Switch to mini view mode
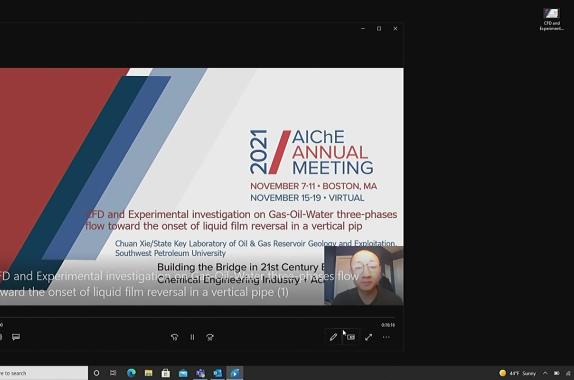 click(x=351, y=337)
